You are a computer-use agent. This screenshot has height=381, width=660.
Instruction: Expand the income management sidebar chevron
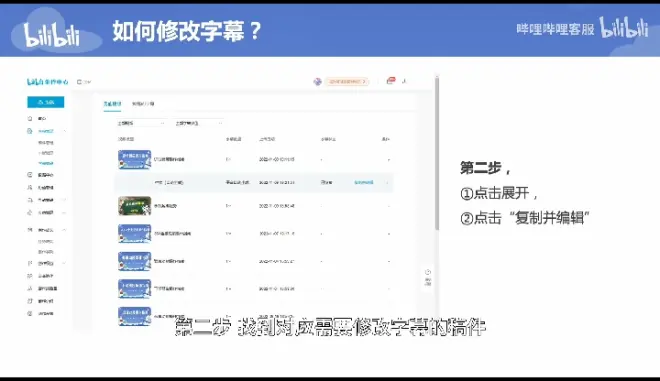pos(64,213)
